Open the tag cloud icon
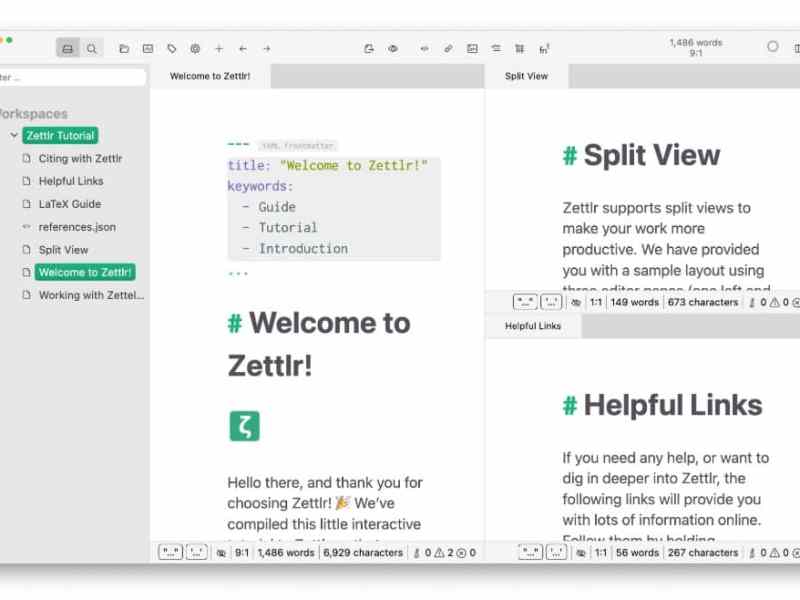Image resolution: width=800 pixels, height=600 pixels. (172, 48)
